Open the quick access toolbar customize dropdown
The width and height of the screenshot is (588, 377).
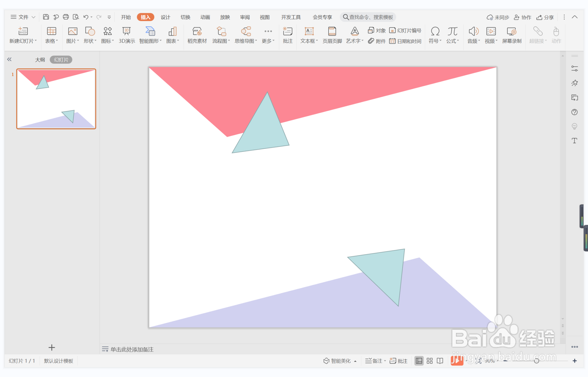point(109,17)
